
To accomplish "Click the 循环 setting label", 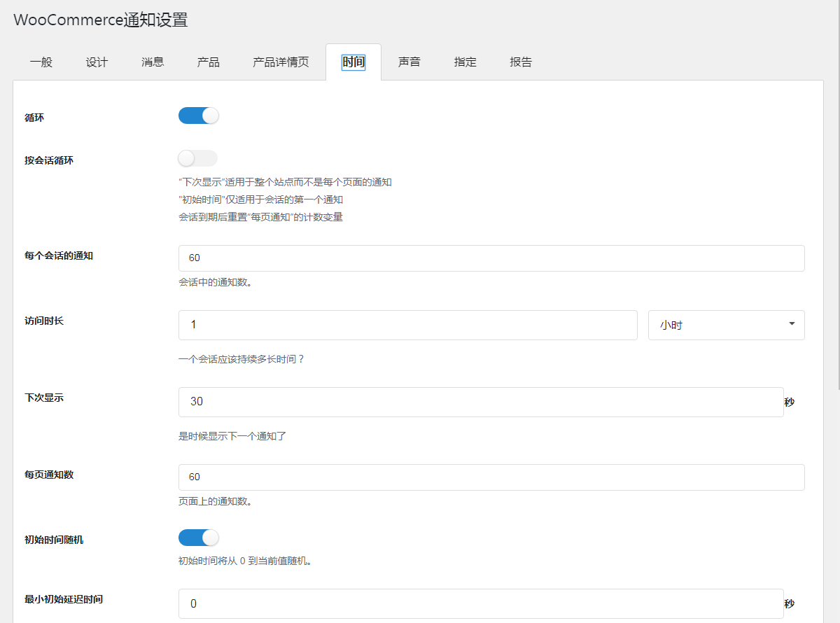I will point(34,118).
